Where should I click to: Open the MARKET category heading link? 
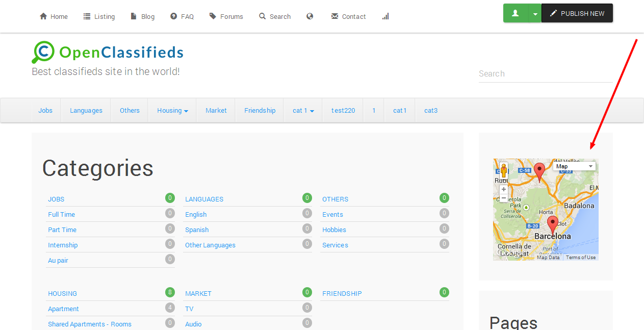pos(198,294)
